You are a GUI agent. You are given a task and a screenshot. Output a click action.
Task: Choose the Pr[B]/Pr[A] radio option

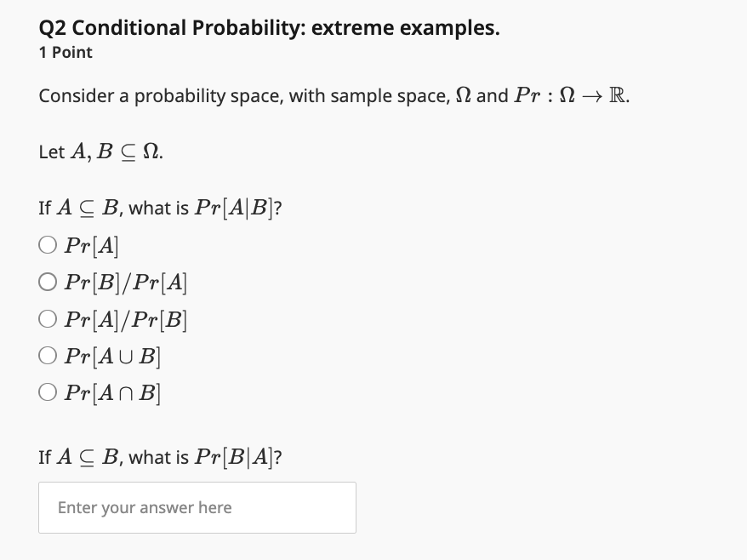tap(48, 283)
